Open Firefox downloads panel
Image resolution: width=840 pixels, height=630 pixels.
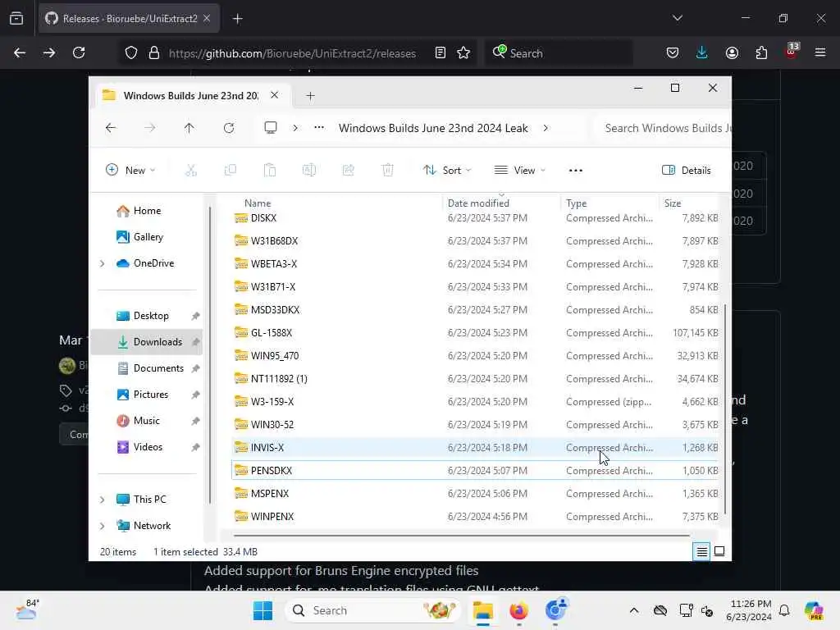[702, 53]
